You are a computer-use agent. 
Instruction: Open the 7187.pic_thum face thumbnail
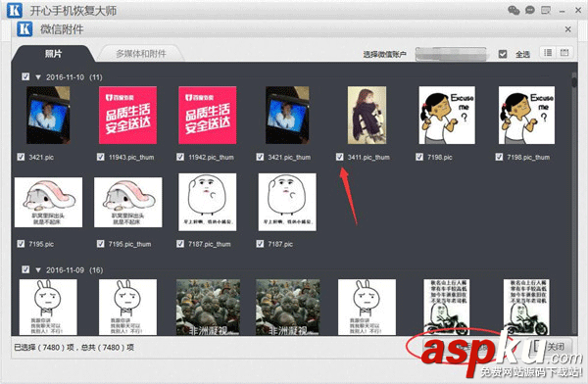208,202
